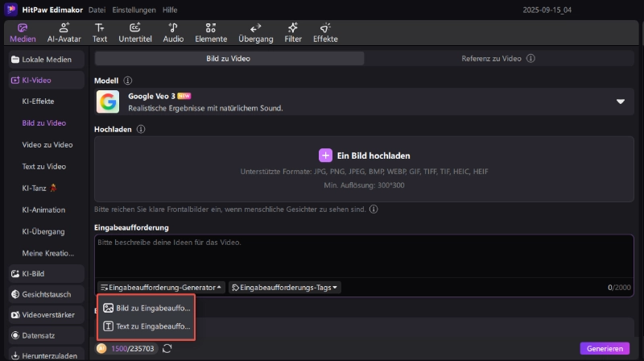This screenshot has height=361, width=644.
Task: Expand the Google Veo 3 model dropdown
Action: [x=620, y=102]
